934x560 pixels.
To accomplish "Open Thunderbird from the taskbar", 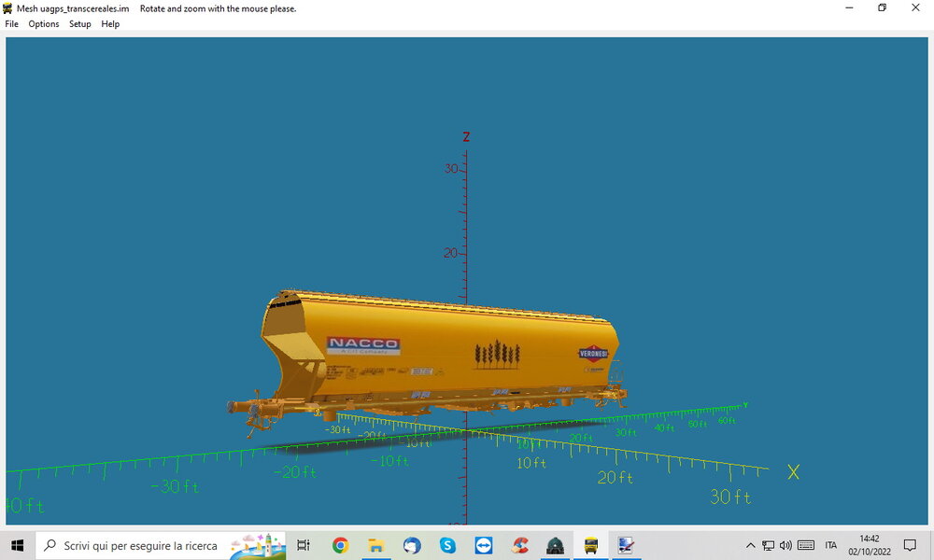I will [412, 545].
